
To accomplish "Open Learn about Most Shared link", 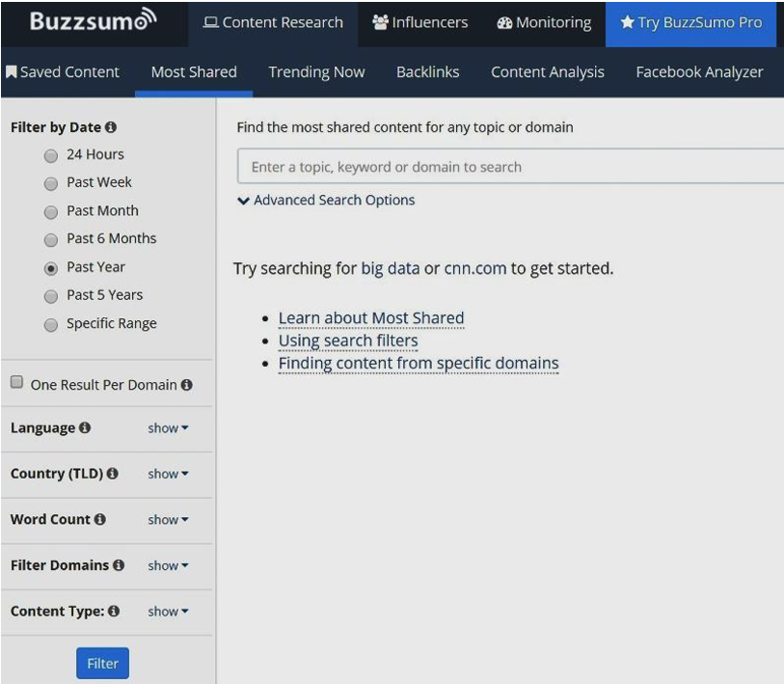I will (371, 318).
